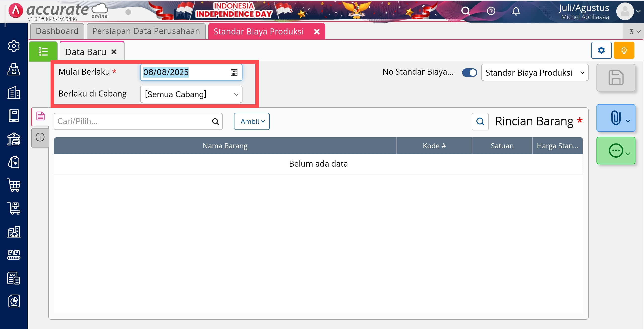Click the notification bell icon
The height and width of the screenshot is (329, 644).
click(516, 11)
